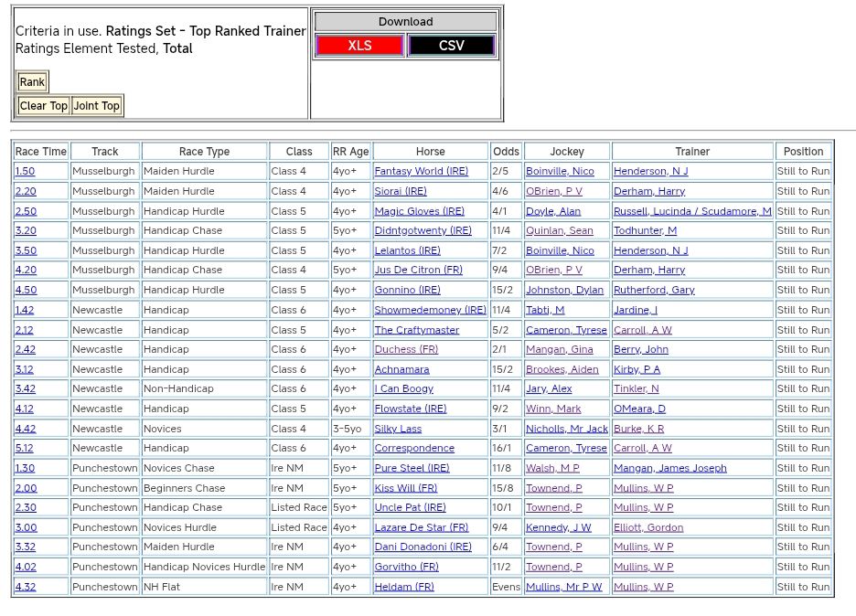The height and width of the screenshot is (616, 856).
Task: Select jockey Nicholls, Mr Jack
Action: [x=566, y=430]
